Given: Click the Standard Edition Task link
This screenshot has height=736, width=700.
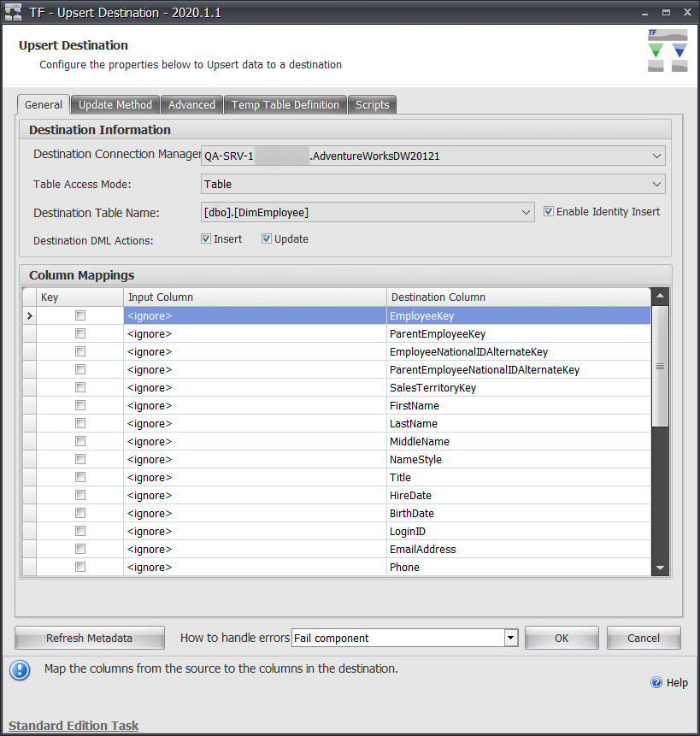Looking at the screenshot, I should (x=73, y=725).
